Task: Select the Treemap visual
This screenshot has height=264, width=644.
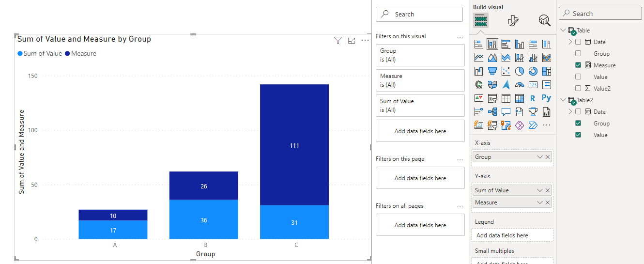Action: 547,71
